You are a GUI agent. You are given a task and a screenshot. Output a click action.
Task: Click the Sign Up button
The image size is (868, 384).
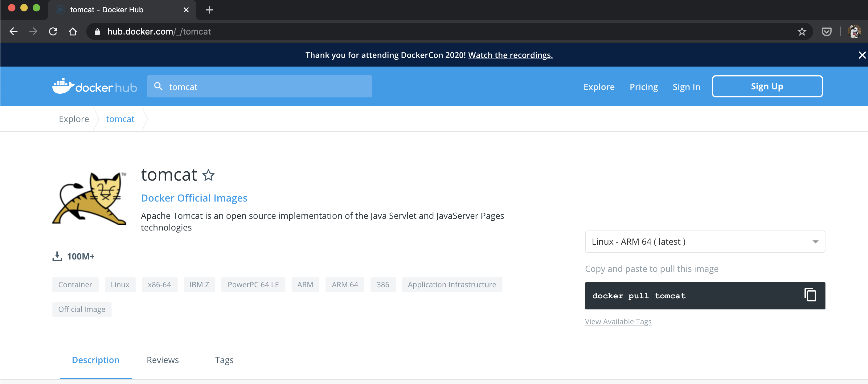[767, 86]
